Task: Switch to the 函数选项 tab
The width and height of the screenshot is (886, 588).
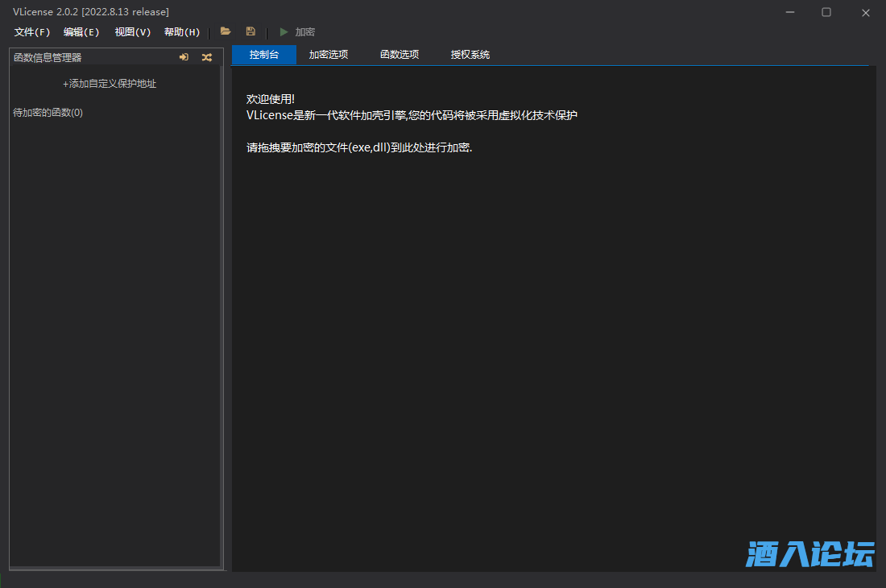Action: coord(400,55)
